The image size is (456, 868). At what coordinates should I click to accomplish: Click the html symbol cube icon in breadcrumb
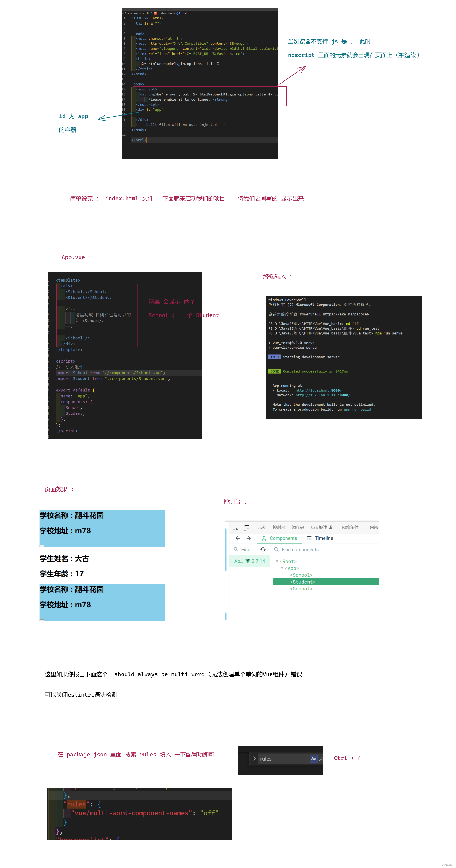coord(178,13)
